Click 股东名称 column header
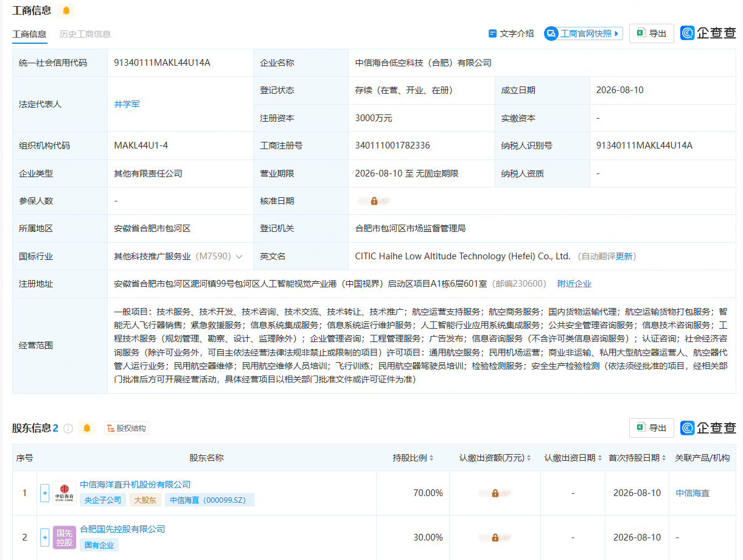 tap(206, 458)
